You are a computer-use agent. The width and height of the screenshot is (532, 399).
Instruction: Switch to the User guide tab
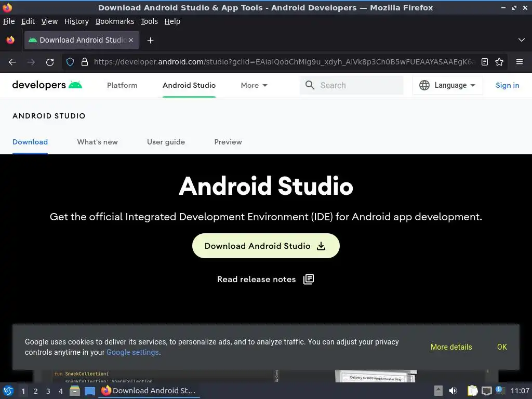tap(166, 142)
